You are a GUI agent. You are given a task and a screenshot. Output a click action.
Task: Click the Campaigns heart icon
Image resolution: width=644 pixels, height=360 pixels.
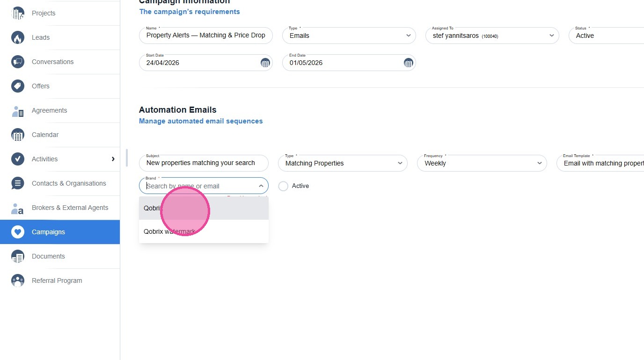(18, 232)
